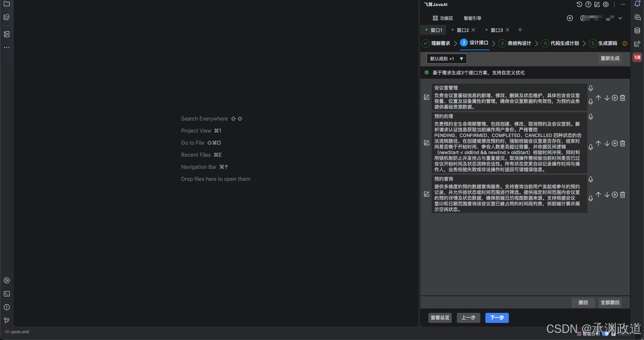
Task: Add an interface after 预约处理
Action: pos(615,143)
